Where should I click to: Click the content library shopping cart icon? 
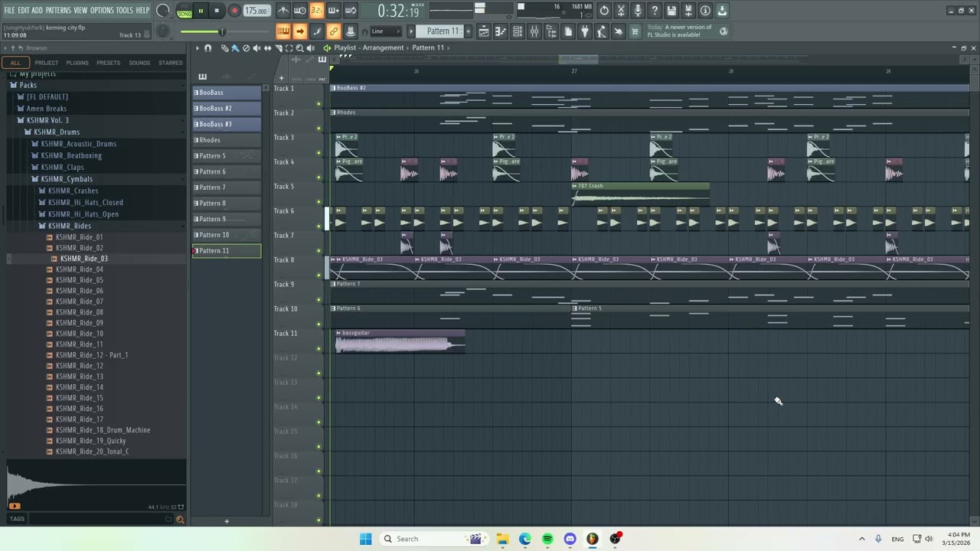point(635,31)
